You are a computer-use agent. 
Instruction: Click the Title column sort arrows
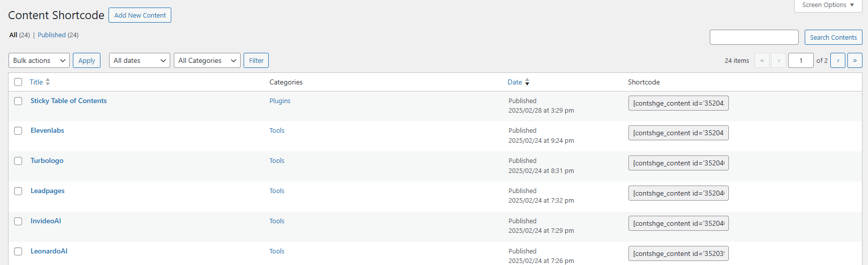tap(48, 82)
